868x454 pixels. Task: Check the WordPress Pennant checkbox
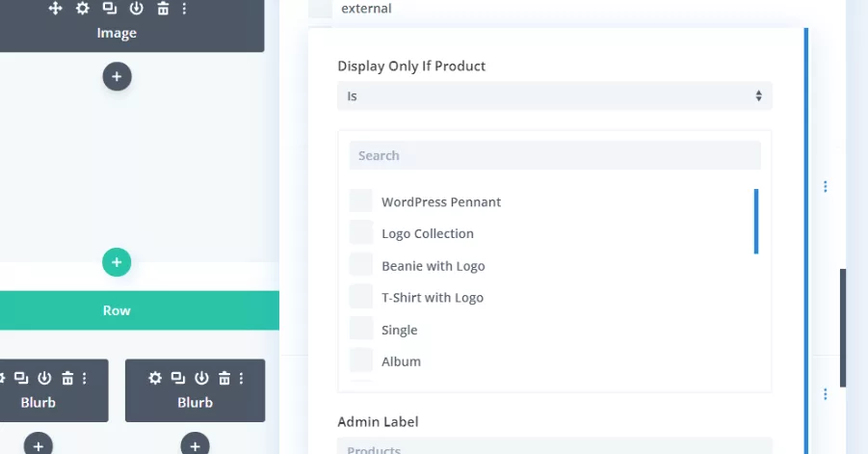coord(361,201)
